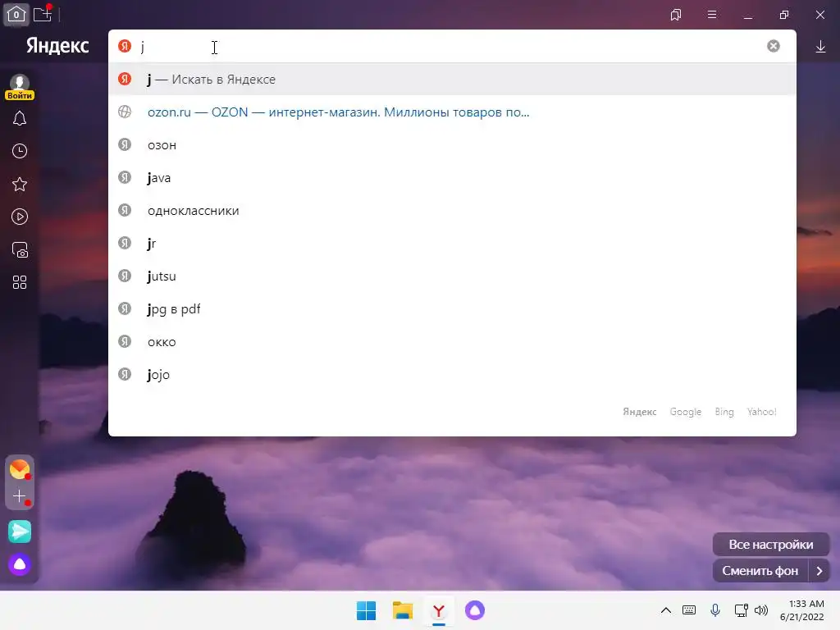
Task: Click the Войти profile avatar
Action: click(x=20, y=87)
